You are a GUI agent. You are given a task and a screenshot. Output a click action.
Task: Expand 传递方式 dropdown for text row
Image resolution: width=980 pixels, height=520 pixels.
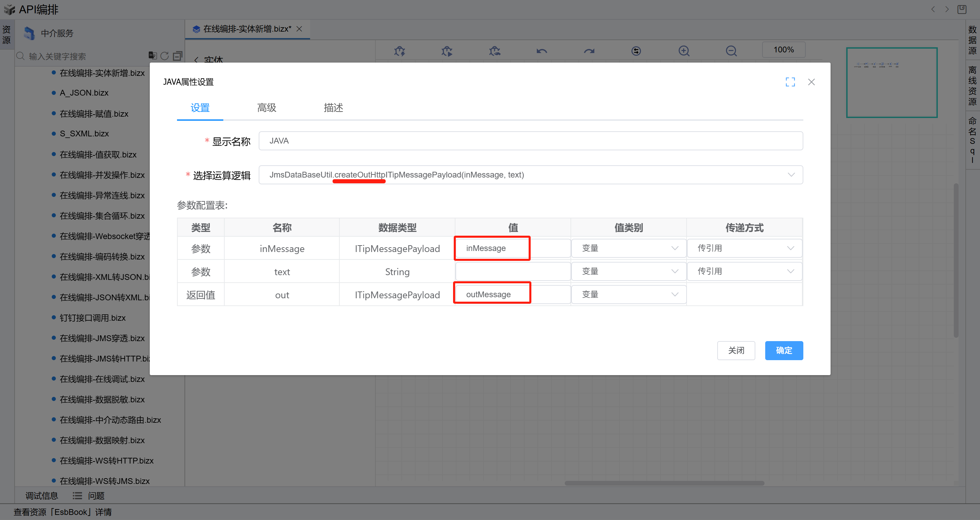(744, 271)
